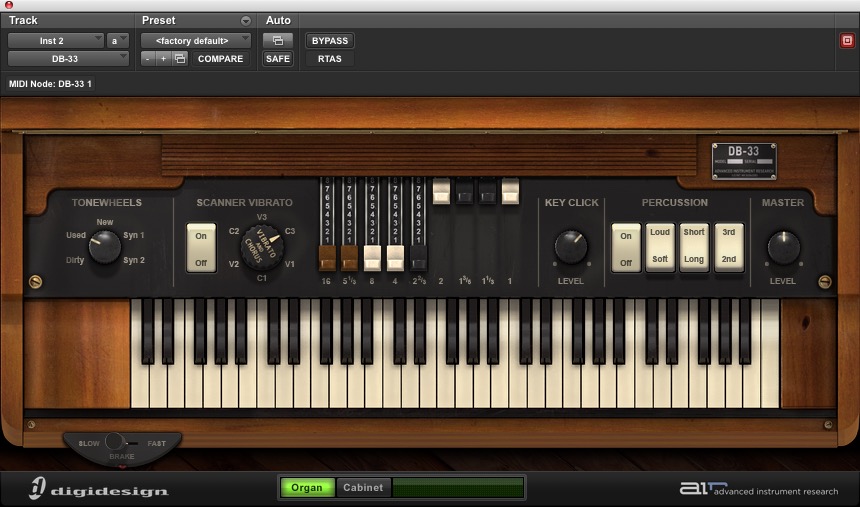Toggle Percussion Loud/Soft switch
This screenshot has width=860, height=507.
660,247
